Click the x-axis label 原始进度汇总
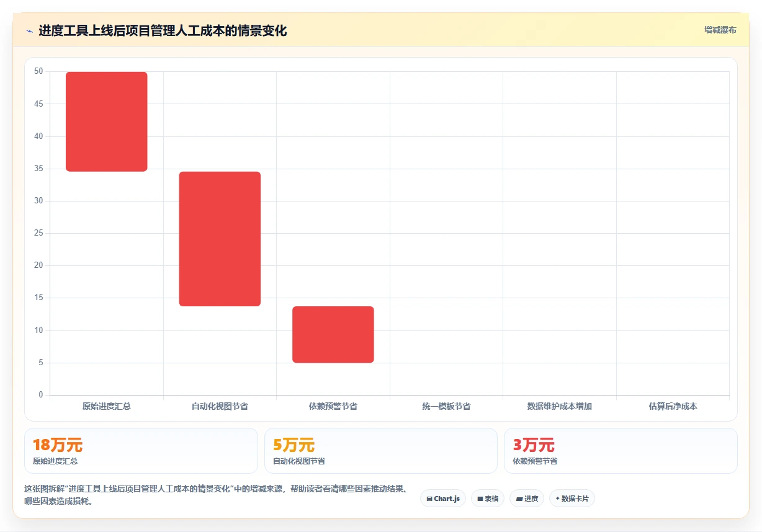The width and height of the screenshot is (762, 532). coord(107,407)
